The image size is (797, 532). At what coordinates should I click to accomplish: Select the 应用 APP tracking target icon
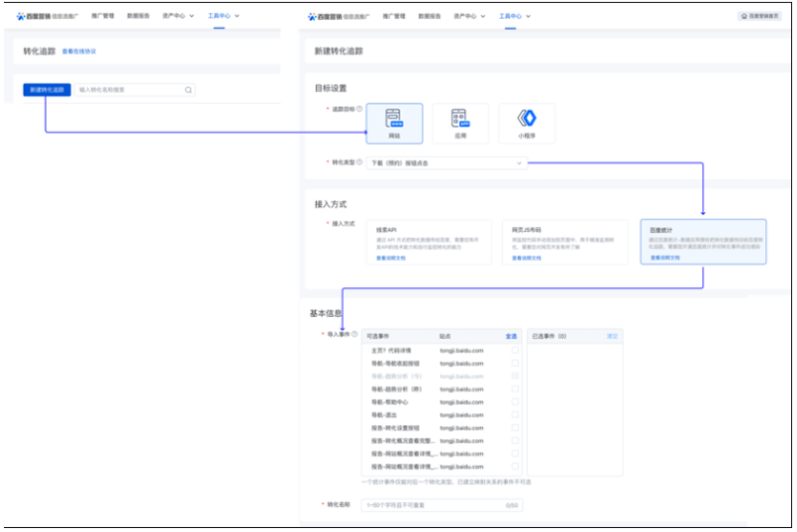pyautogui.click(x=460, y=124)
